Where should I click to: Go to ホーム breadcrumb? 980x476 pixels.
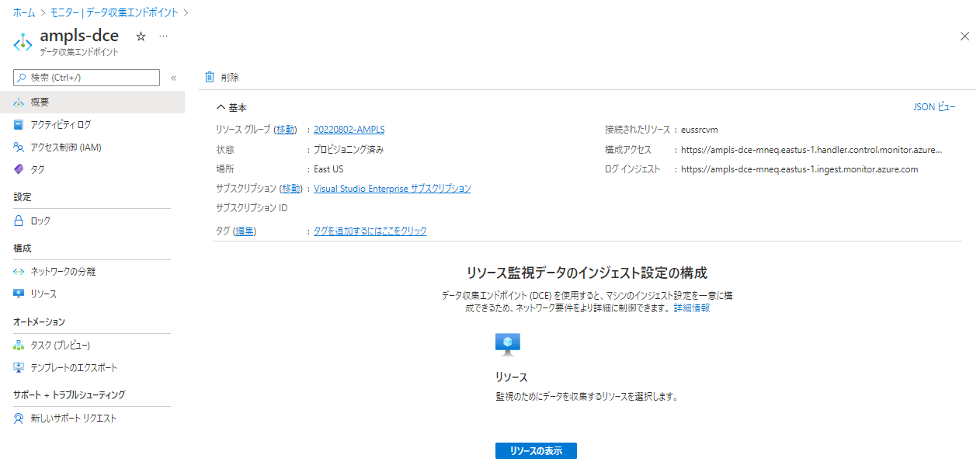pyautogui.click(x=24, y=13)
